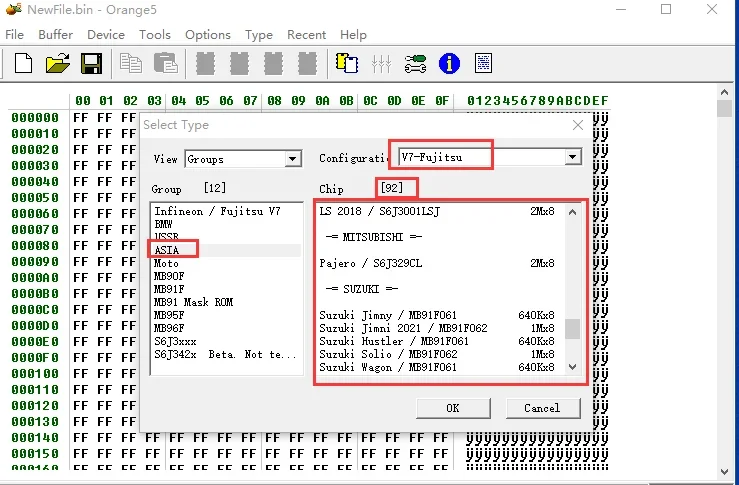Viewport: 739px width, 485px height.
Task: Open the File menu
Action: pos(14,35)
